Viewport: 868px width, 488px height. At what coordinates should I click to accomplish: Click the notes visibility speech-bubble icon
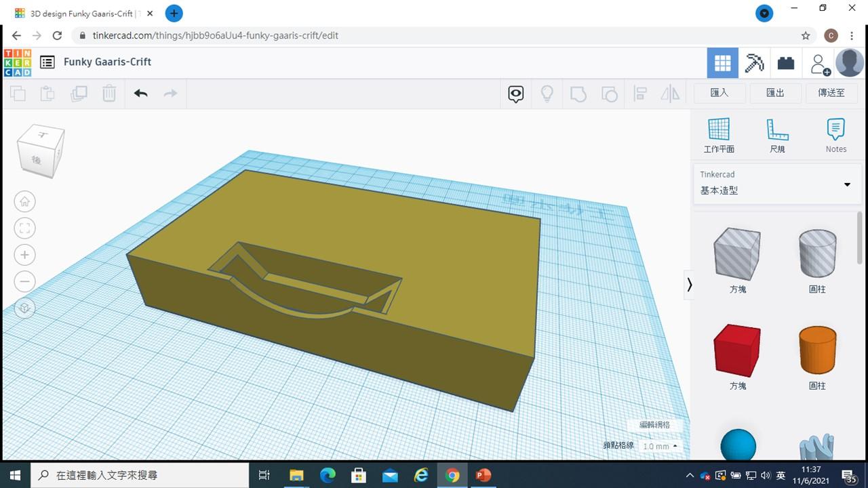pos(516,94)
